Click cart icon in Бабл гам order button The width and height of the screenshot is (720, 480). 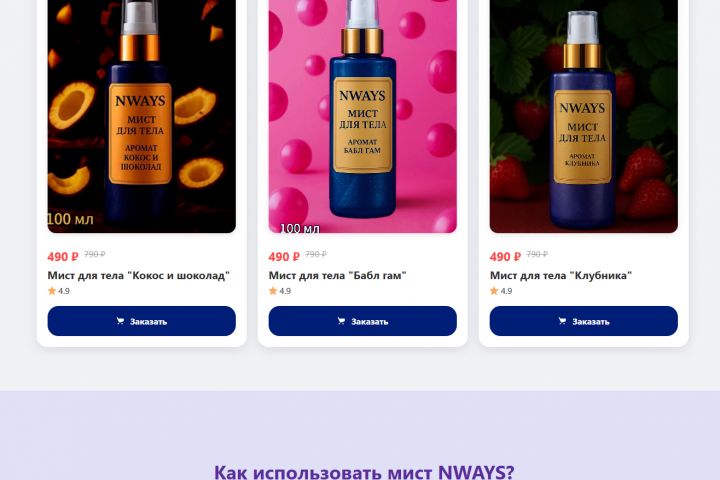click(341, 321)
